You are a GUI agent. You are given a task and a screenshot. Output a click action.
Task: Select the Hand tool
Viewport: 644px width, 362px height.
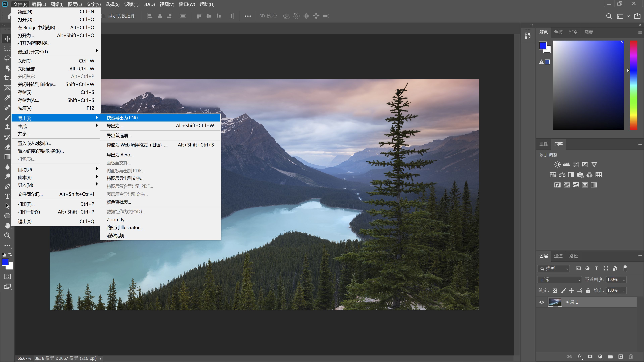(x=7, y=226)
